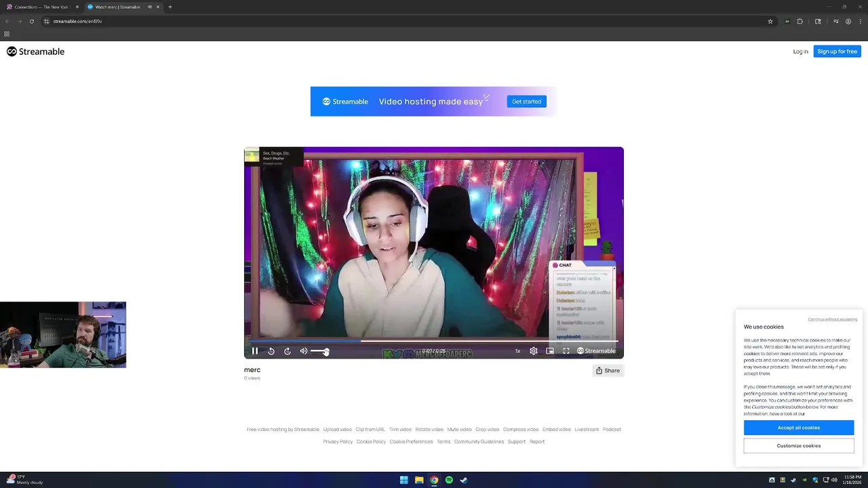Open Chrome's three-dot browser menu
The width and height of the screenshot is (868, 488).
[x=861, y=21]
